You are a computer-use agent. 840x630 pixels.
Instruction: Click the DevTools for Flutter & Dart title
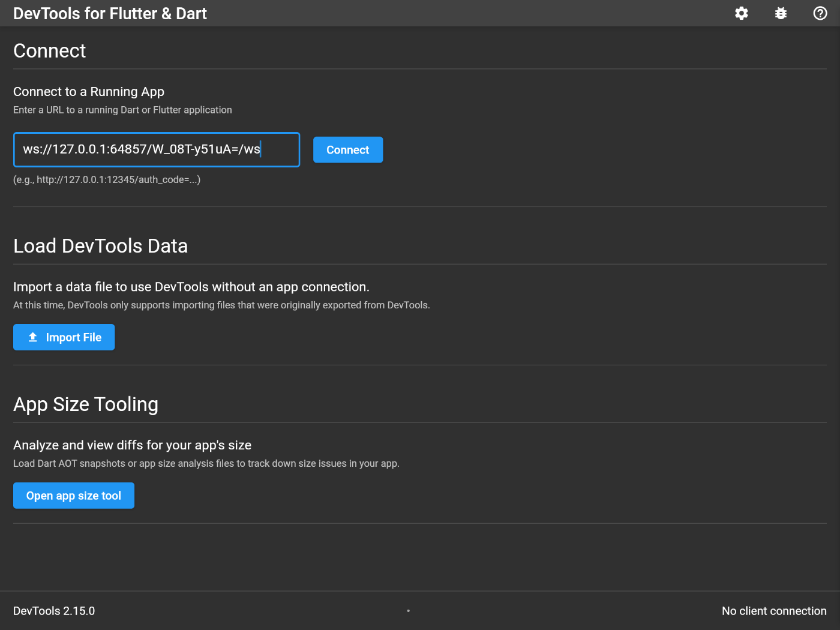coord(110,13)
